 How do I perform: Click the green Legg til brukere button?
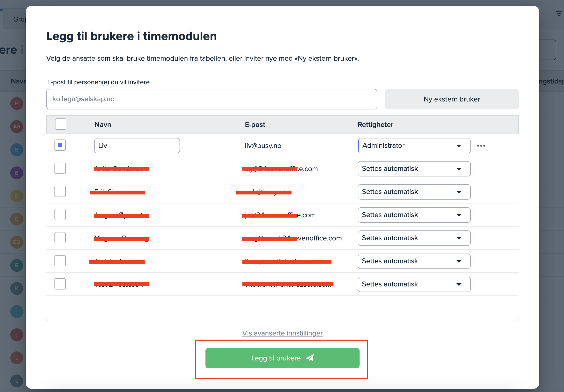[282, 358]
